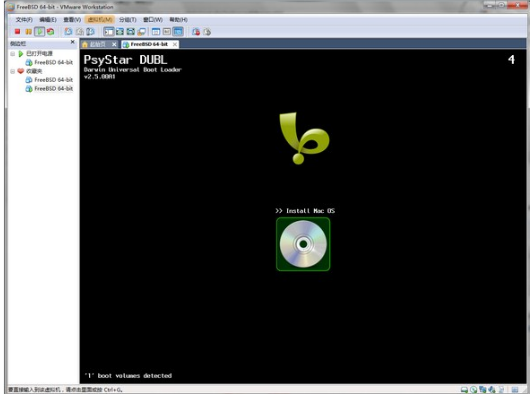
Task: Click the CD/DVD status bar icon
Action: pos(474,390)
